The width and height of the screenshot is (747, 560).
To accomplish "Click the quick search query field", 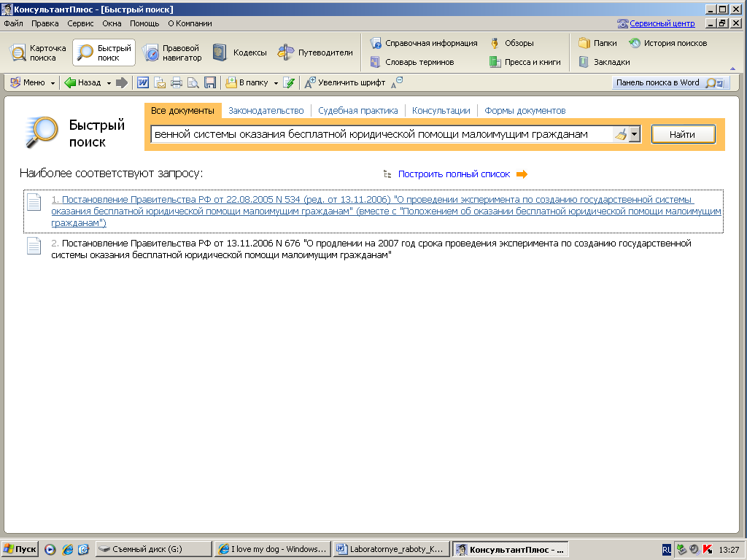I will click(x=381, y=134).
